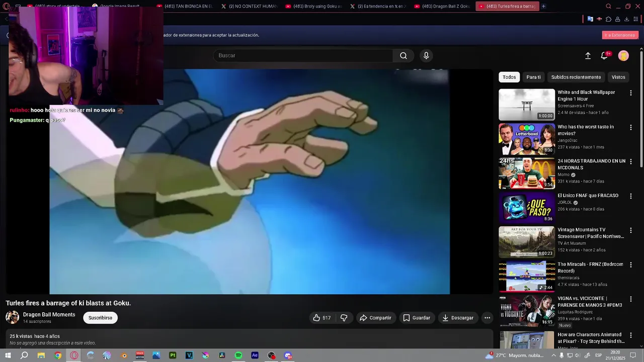Open Substance Painter Pt taskbar icon
This screenshot has height=362, width=644.
pyautogui.click(x=173, y=355)
